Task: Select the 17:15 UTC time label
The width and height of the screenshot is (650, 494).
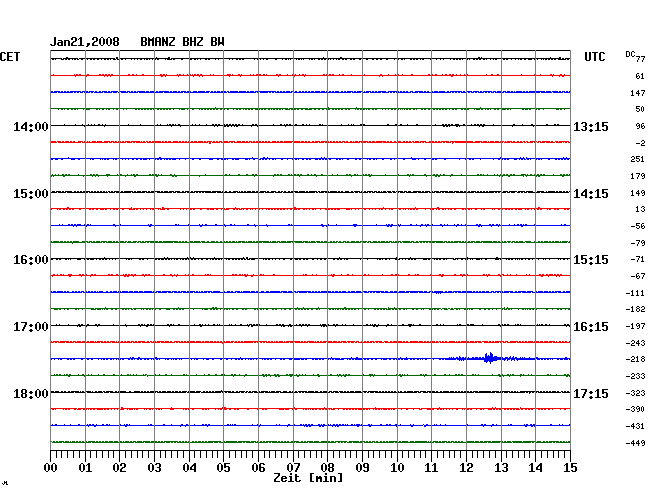Action: [x=591, y=393]
